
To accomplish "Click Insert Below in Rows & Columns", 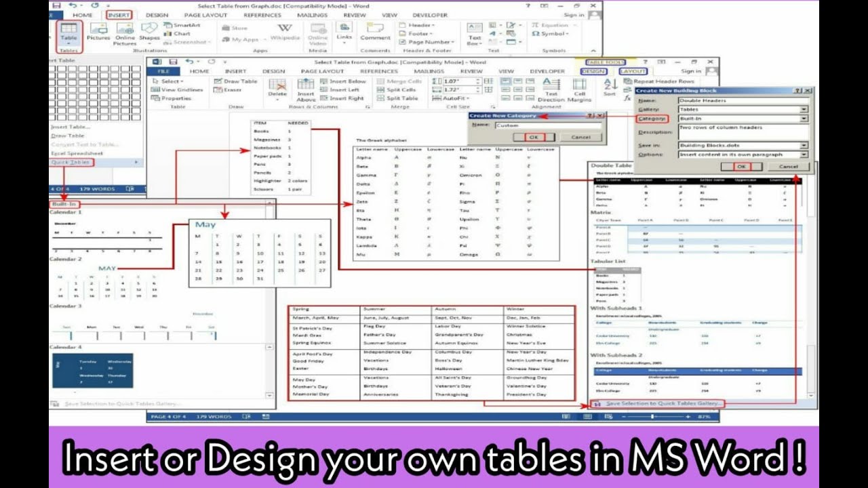I will click(x=343, y=81).
